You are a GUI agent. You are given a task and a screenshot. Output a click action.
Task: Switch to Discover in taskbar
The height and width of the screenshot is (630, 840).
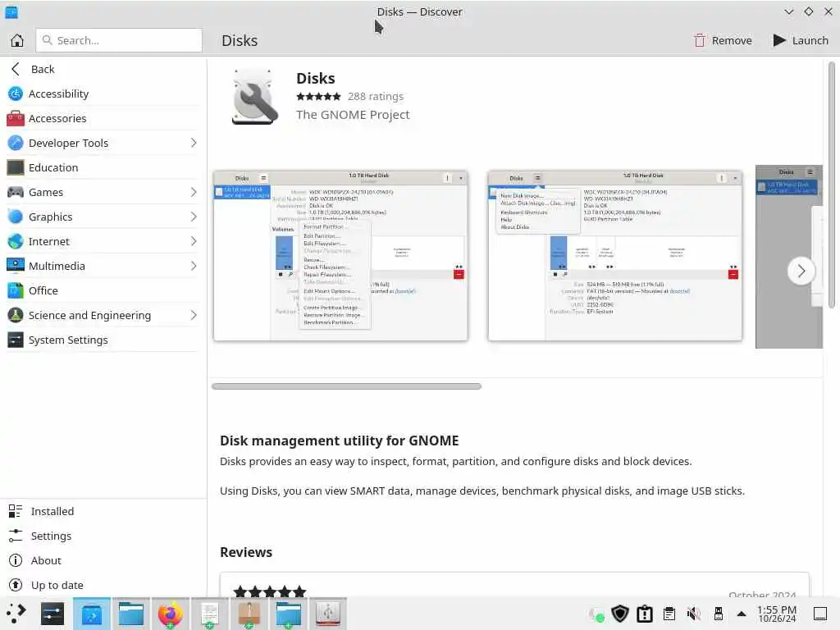point(92,614)
